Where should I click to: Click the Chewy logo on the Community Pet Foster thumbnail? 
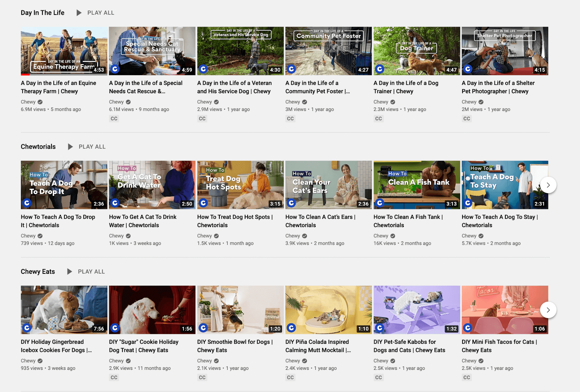292,69
